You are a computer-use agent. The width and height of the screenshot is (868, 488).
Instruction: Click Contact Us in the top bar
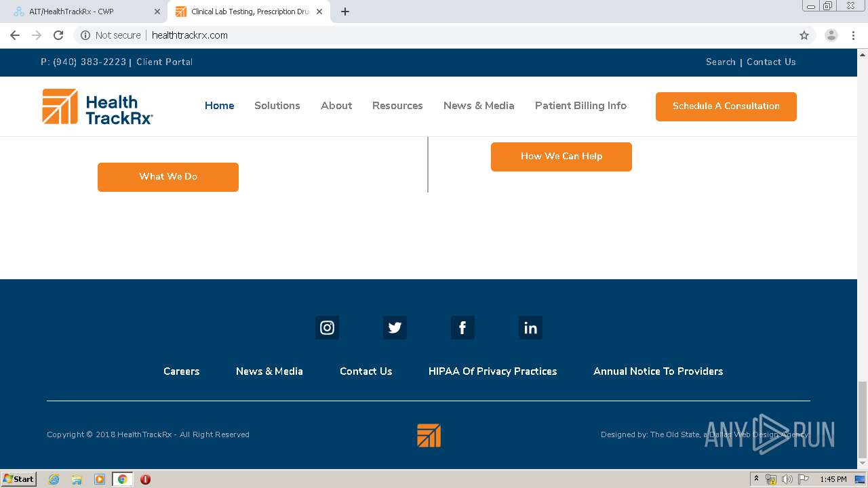tap(771, 62)
